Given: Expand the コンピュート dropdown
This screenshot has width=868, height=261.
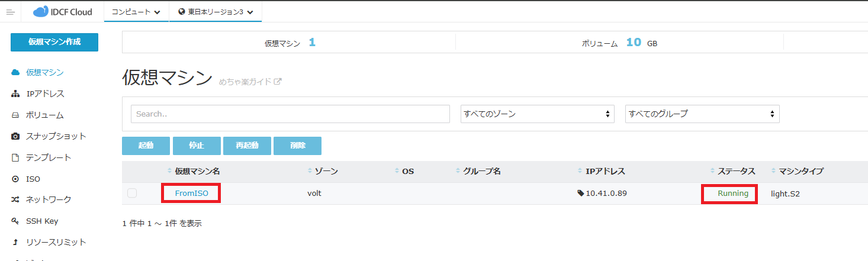Looking at the screenshot, I should point(136,12).
